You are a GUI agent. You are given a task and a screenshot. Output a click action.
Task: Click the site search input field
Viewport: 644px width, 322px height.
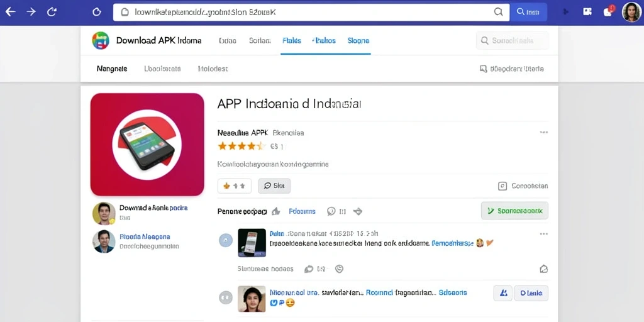(513, 41)
